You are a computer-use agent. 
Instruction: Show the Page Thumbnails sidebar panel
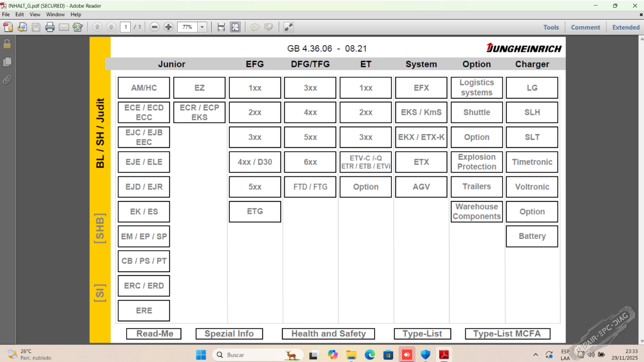[7, 62]
